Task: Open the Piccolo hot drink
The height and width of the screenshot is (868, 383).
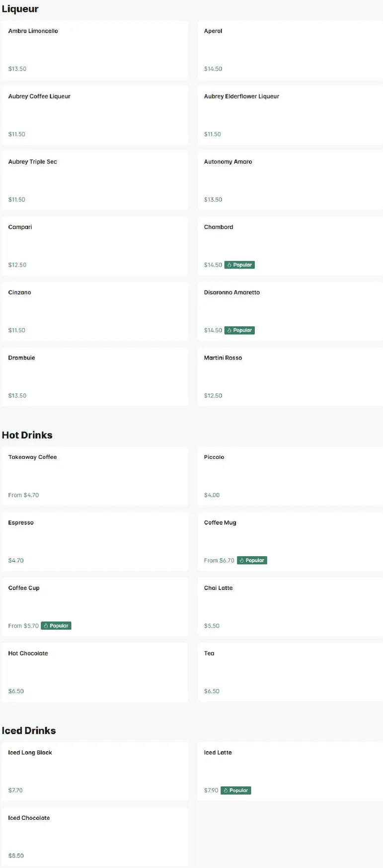Action: click(x=290, y=476)
